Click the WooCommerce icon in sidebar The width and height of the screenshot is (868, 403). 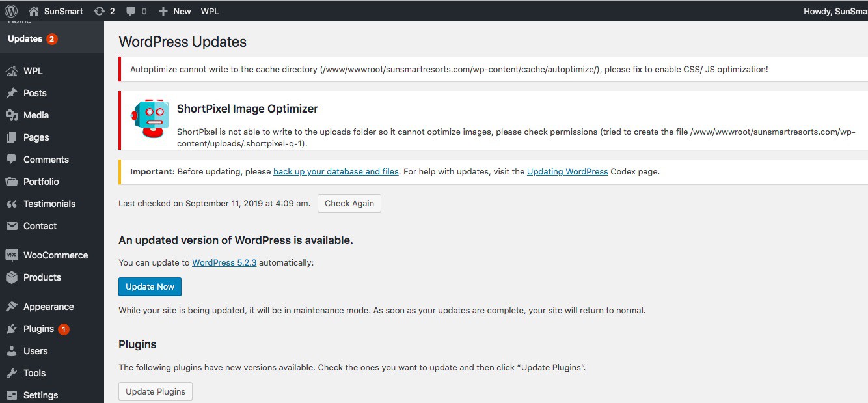[x=12, y=255]
